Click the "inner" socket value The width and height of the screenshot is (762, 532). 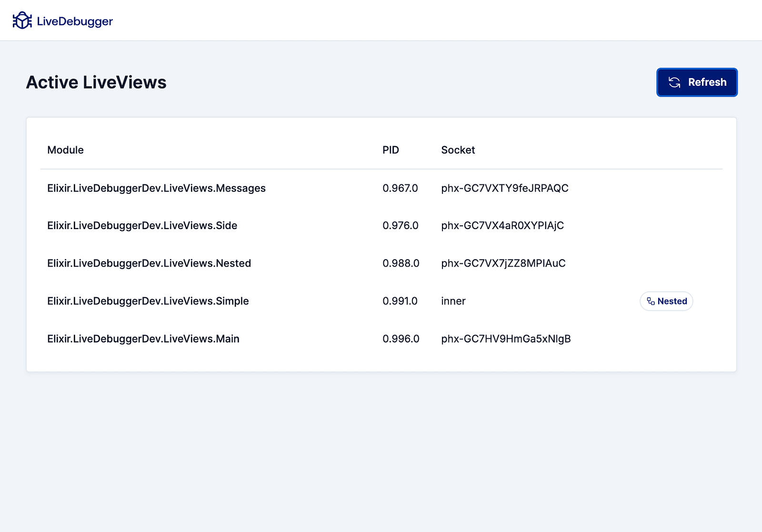tap(453, 301)
